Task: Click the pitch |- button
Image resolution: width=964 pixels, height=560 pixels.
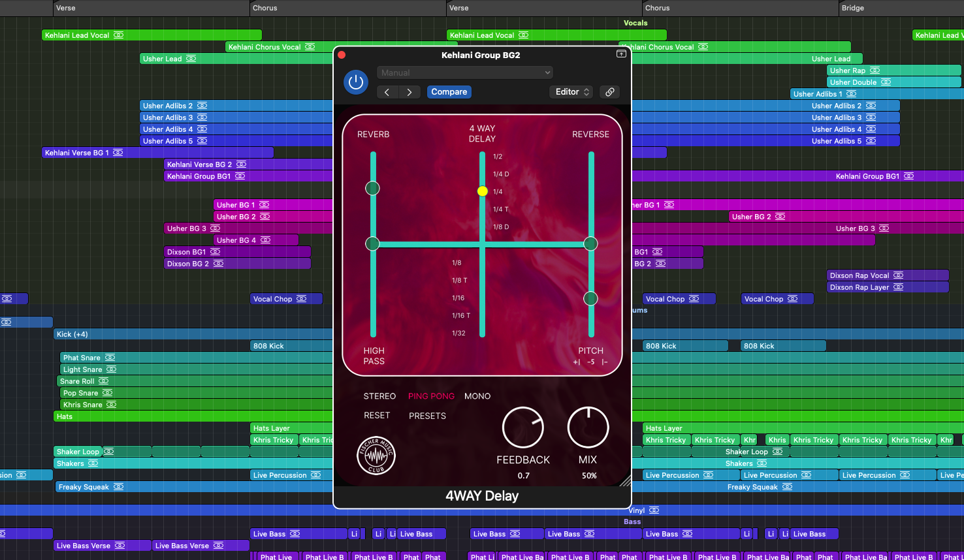Action: point(605,362)
